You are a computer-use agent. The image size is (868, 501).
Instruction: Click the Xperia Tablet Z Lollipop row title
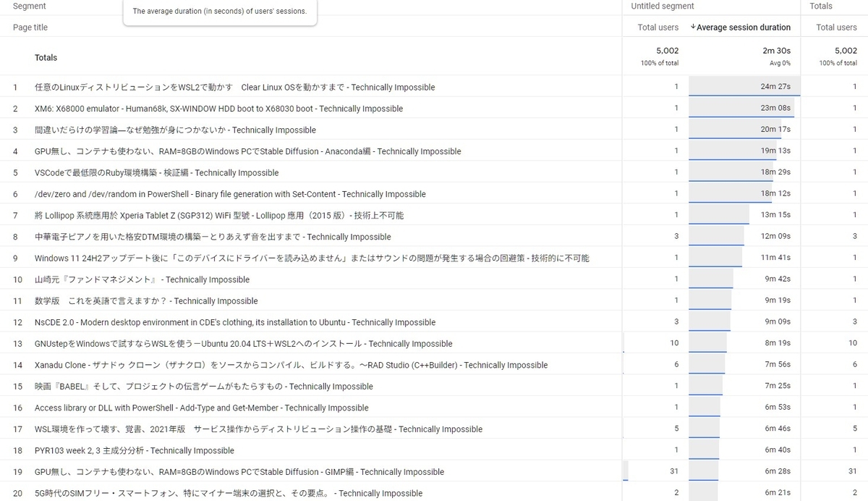pyautogui.click(x=219, y=215)
